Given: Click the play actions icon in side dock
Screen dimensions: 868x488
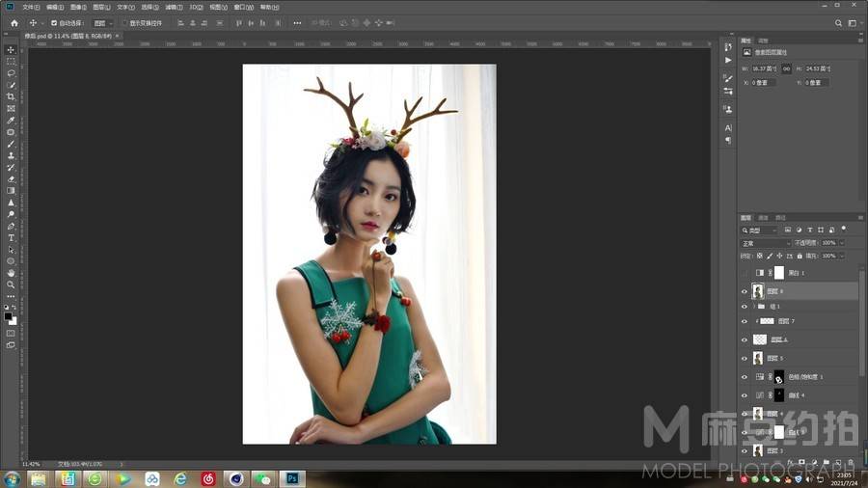Looking at the screenshot, I should click(x=728, y=60).
